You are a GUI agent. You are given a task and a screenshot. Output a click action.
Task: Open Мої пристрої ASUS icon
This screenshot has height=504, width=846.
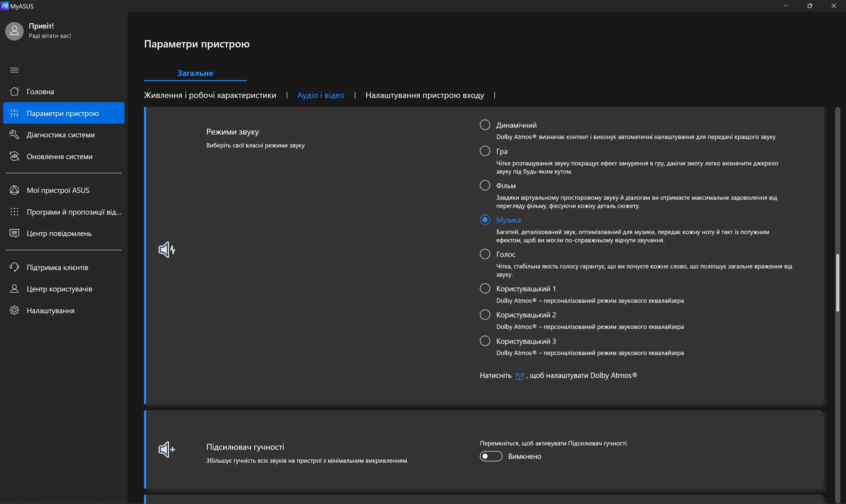click(14, 190)
